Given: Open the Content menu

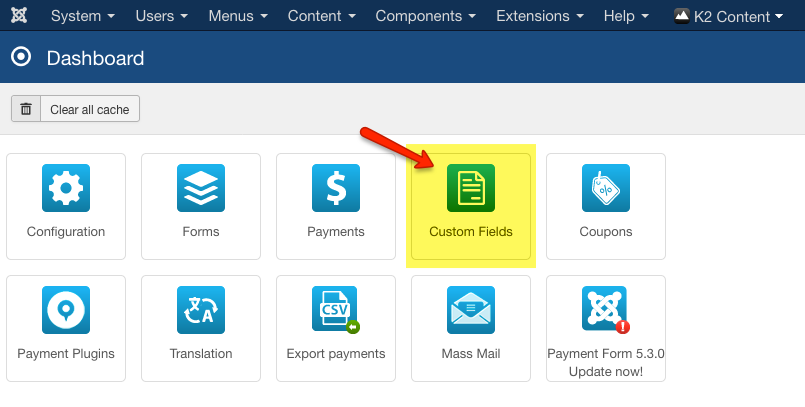Looking at the screenshot, I should (x=321, y=16).
